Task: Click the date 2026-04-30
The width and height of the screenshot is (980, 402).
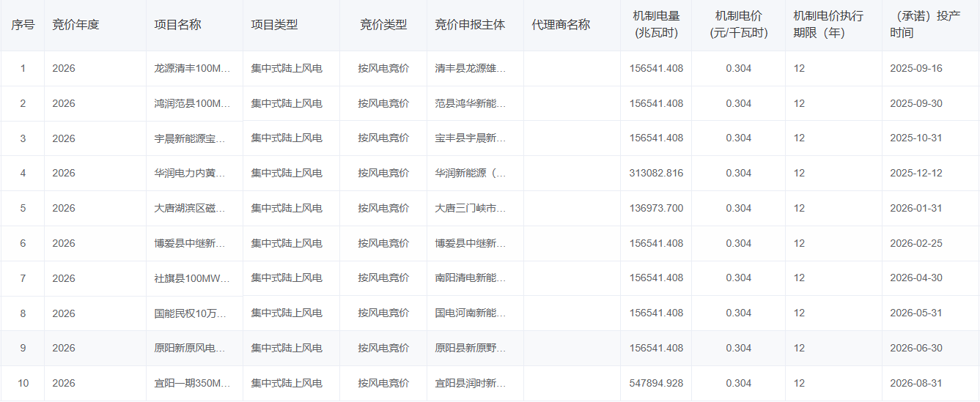Action: tap(916, 278)
